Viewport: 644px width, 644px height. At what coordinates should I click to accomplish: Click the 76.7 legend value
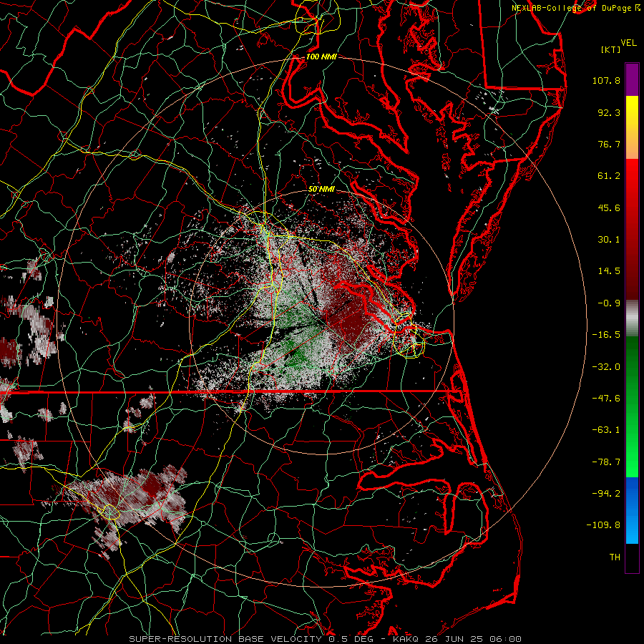click(609, 144)
